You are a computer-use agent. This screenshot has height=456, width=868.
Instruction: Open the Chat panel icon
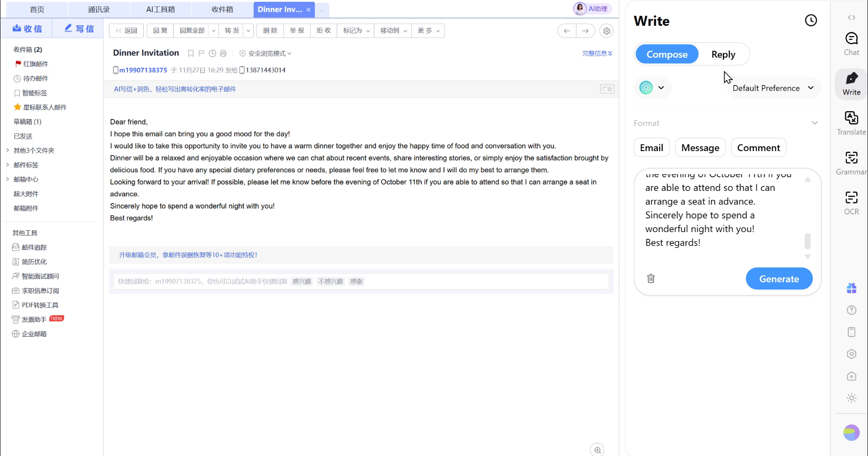pyautogui.click(x=851, y=43)
